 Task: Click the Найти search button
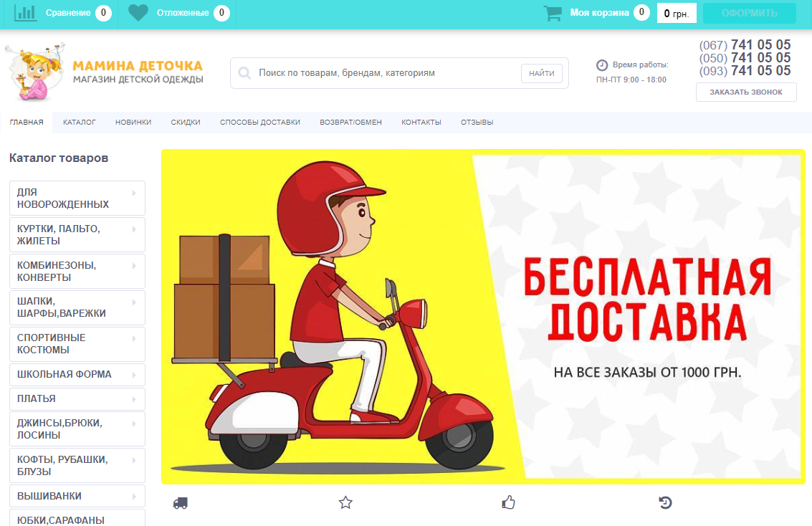tap(542, 74)
